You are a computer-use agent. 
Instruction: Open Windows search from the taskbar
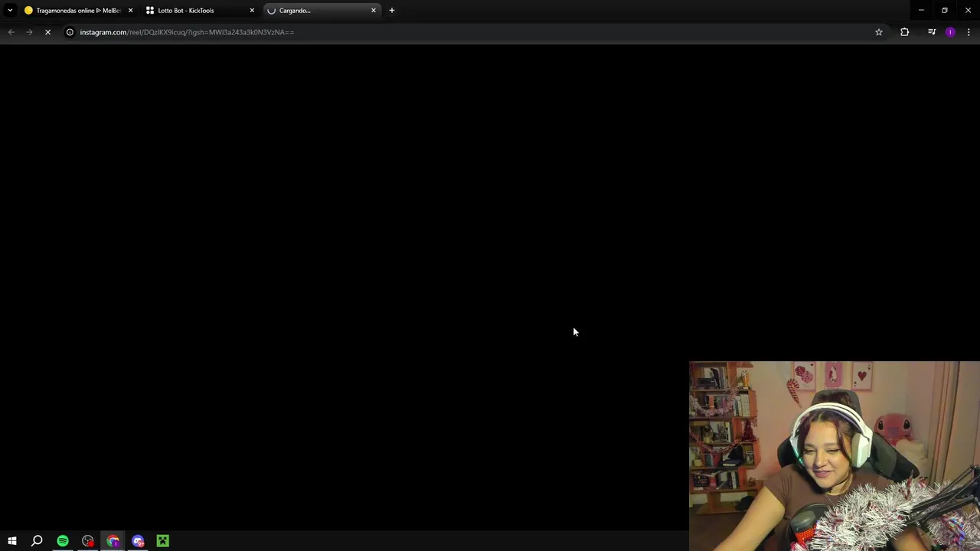(x=37, y=541)
